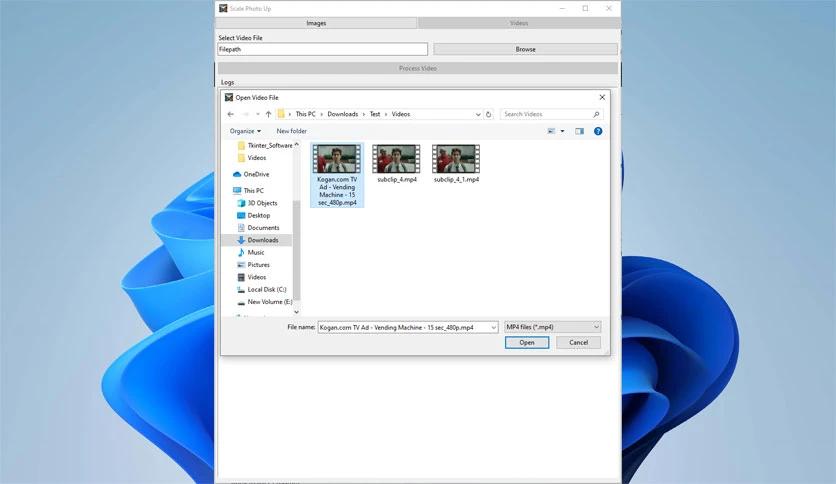Click Test in the breadcrumb path

(375, 114)
